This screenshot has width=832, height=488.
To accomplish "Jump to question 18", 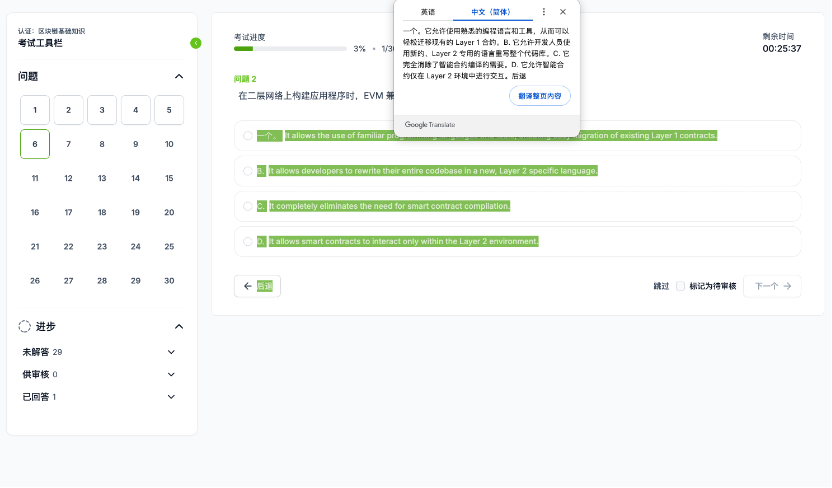I will [102, 213].
